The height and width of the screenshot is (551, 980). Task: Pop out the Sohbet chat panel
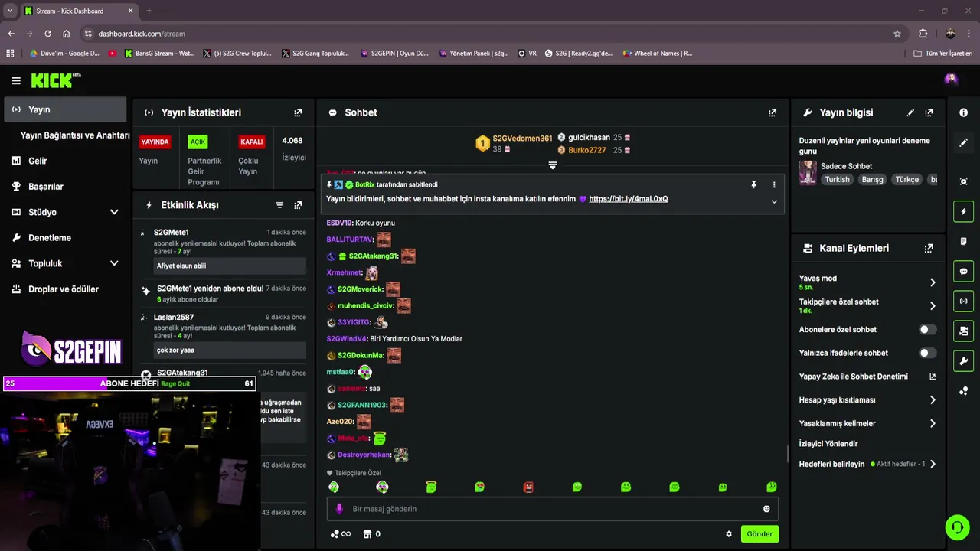pos(773,112)
